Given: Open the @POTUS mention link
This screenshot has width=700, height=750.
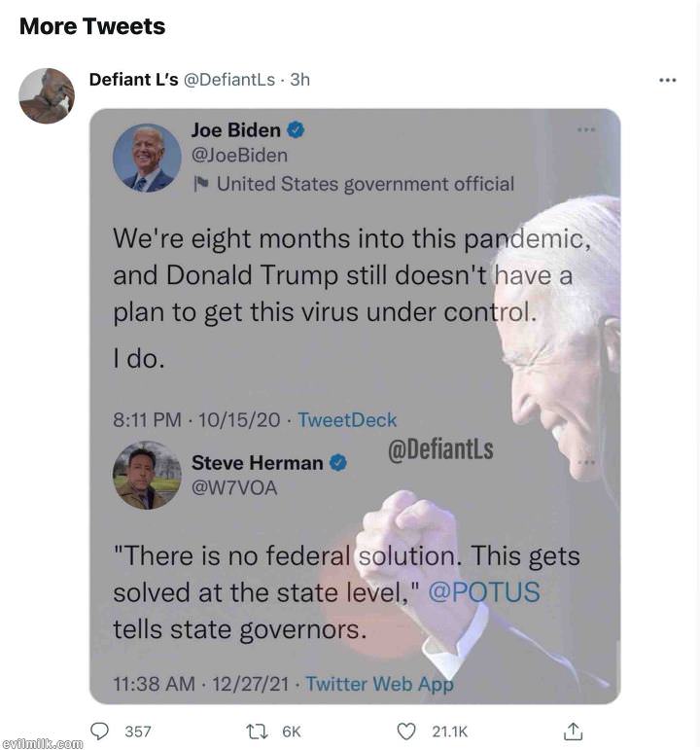Looking at the screenshot, I should pos(483,592).
